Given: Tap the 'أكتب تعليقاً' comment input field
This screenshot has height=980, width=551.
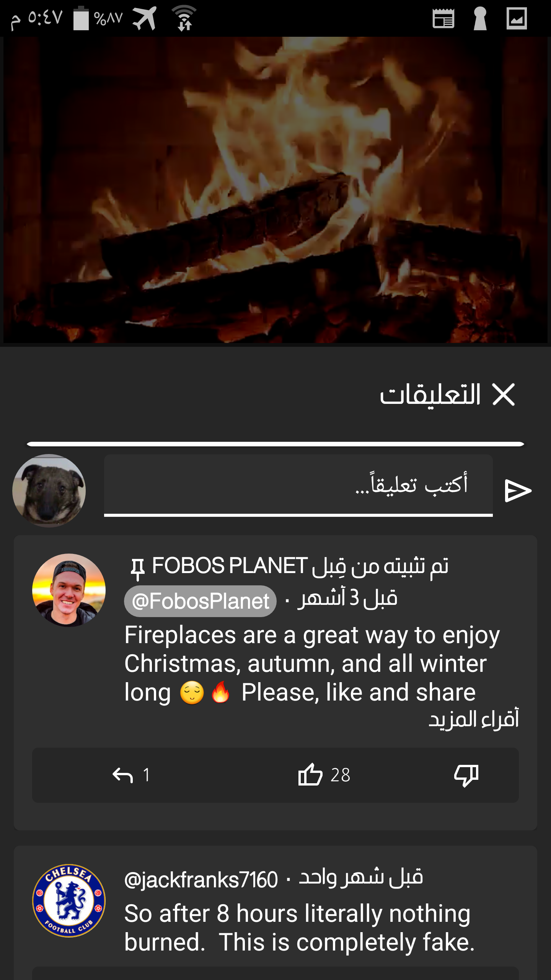Looking at the screenshot, I should pyautogui.click(x=298, y=486).
